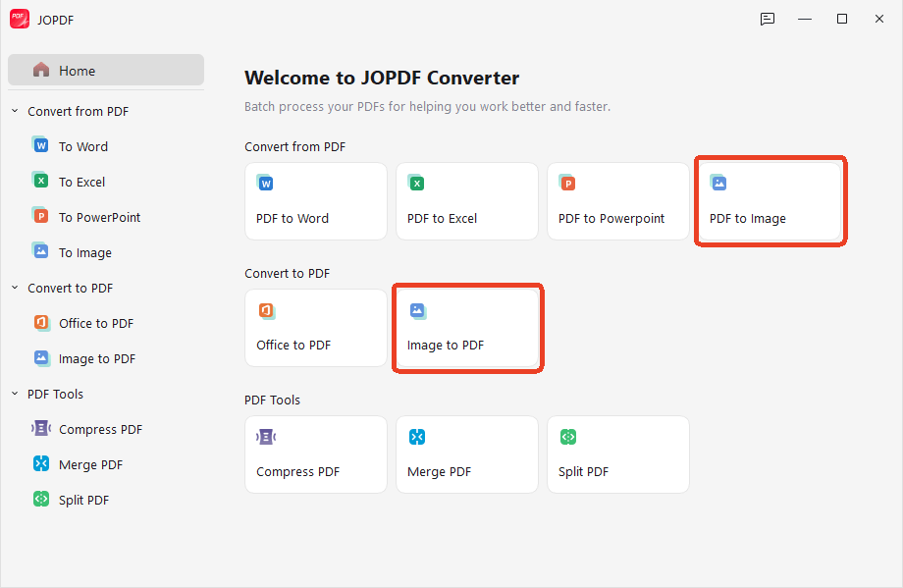Click the compress icon on Compress PDF card
The image size is (903, 588).
tap(266, 437)
